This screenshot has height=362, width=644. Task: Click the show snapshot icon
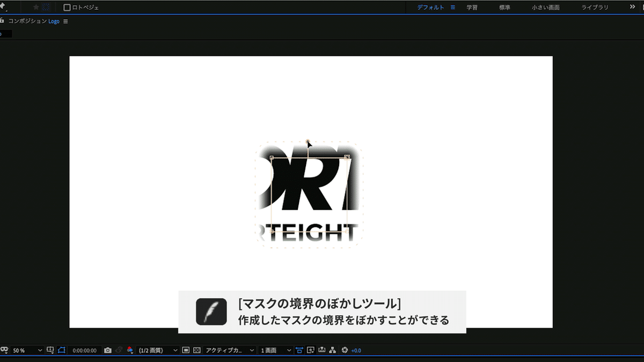pyautogui.click(x=119, y=350)
